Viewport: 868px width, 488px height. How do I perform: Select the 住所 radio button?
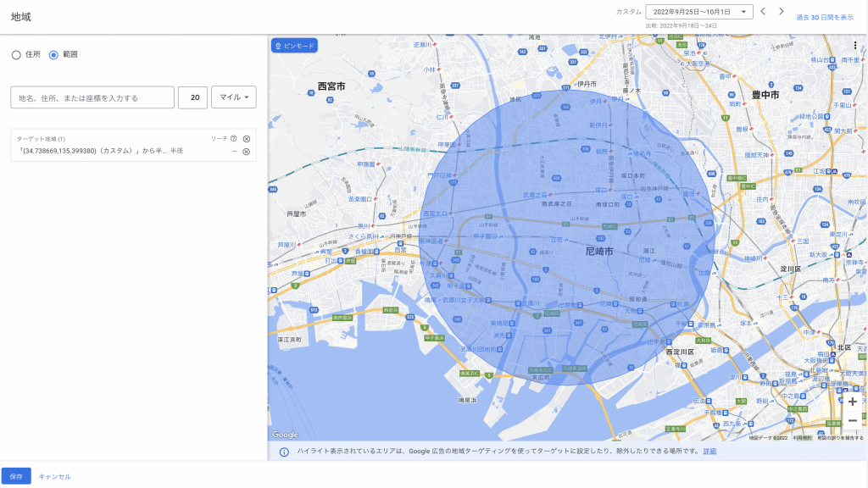click(16, 55)
